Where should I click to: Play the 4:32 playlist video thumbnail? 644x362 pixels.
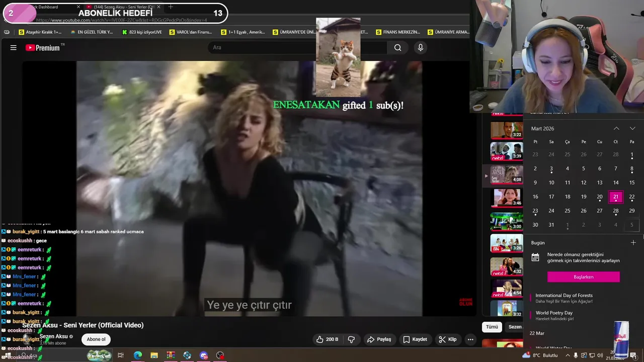coord(507,266)
